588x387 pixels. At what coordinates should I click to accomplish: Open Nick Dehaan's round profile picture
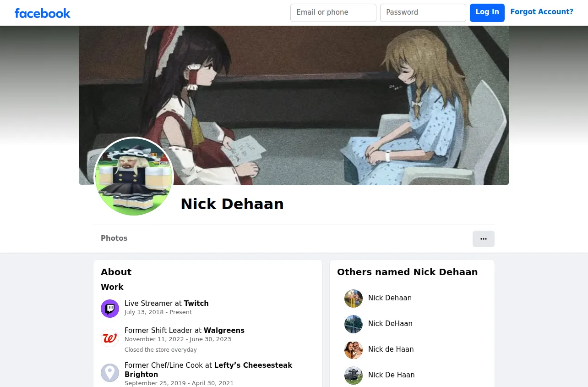(134, 177)
